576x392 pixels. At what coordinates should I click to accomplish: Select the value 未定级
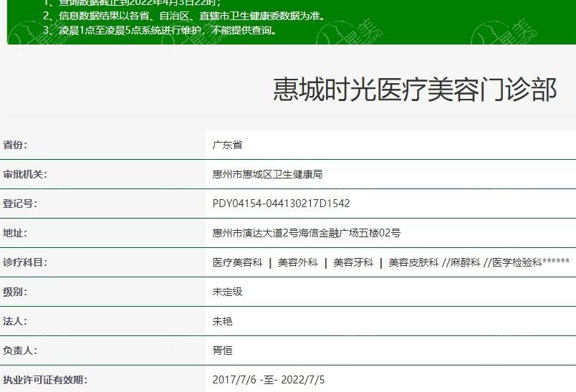(x=227, y=292)
